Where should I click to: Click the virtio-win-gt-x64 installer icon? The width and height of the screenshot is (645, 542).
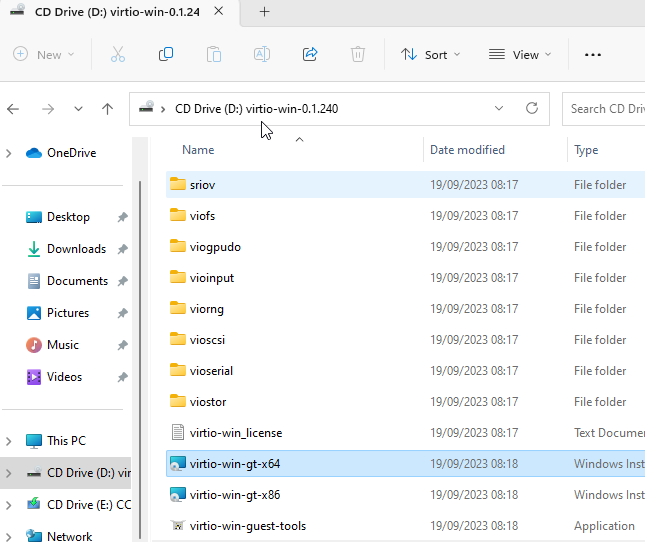178,463
